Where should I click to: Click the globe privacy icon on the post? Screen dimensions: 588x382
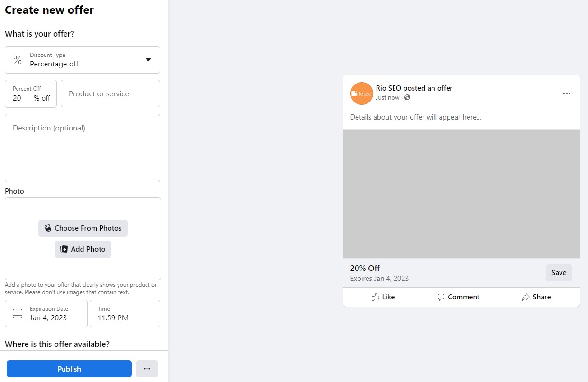point(407,97)
